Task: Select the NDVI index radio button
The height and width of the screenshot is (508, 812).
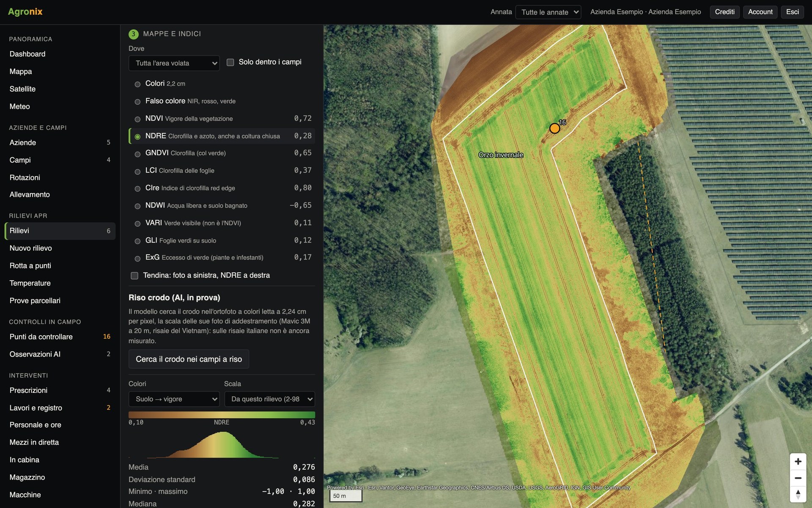Action: [137, 119]
